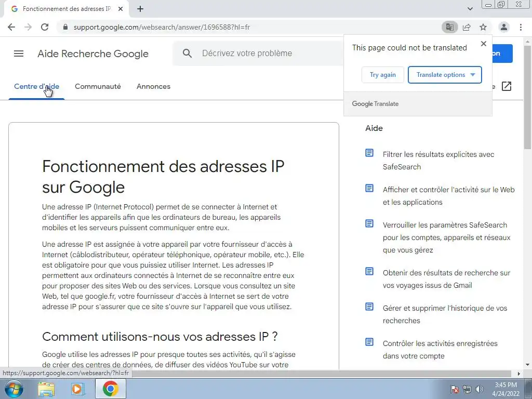Open the tab search chevron
This screenshot has width=532, height=399.
tap(470, 9)
